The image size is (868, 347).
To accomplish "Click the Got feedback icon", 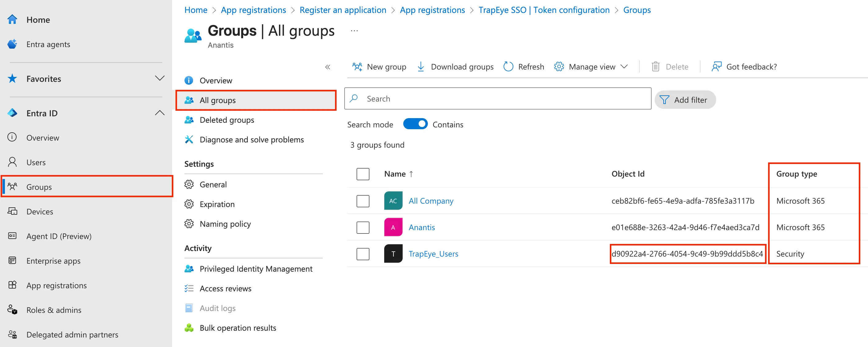I will tap(716, 66).
